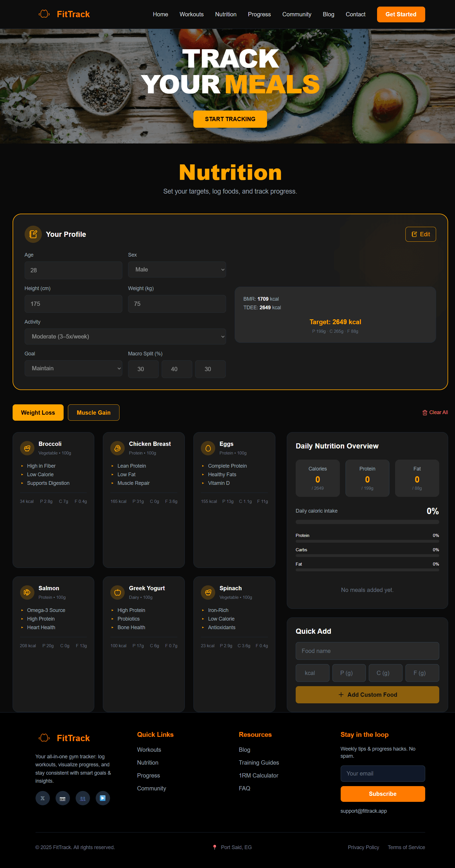
Task: Open the Activity dropdown showing Moderate
Action: click(x=125, y=336)
